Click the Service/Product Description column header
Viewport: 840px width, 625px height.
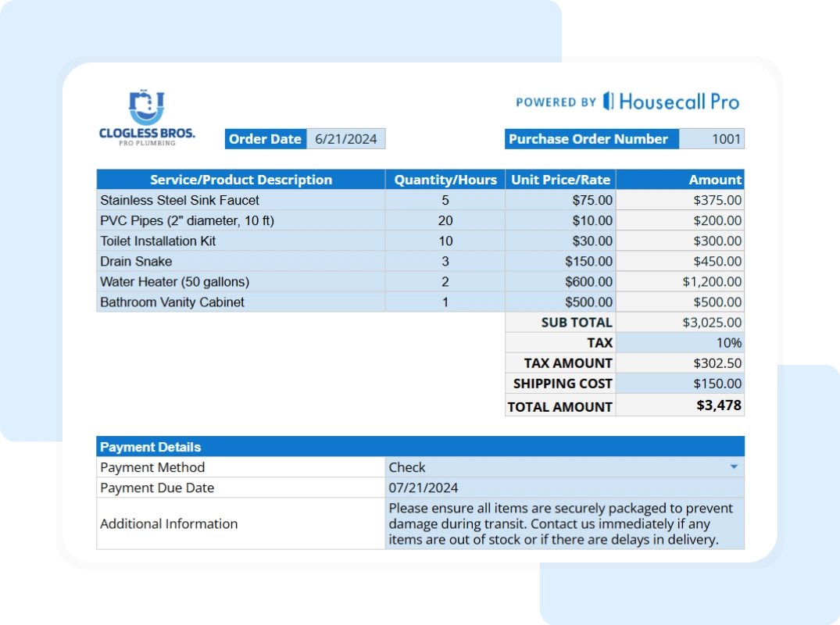pyautogui.click(x=241, y=179)
